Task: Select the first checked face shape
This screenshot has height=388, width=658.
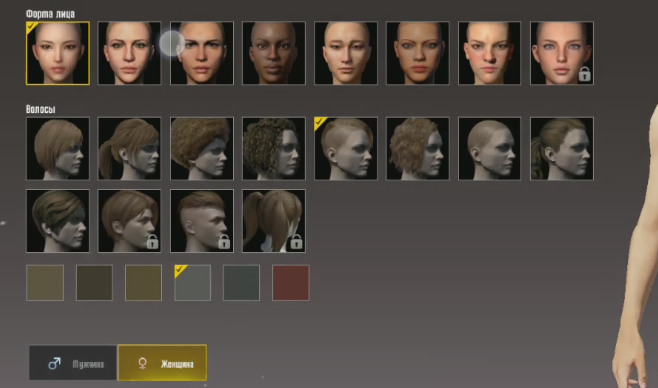Action: [x=58, y=53]
